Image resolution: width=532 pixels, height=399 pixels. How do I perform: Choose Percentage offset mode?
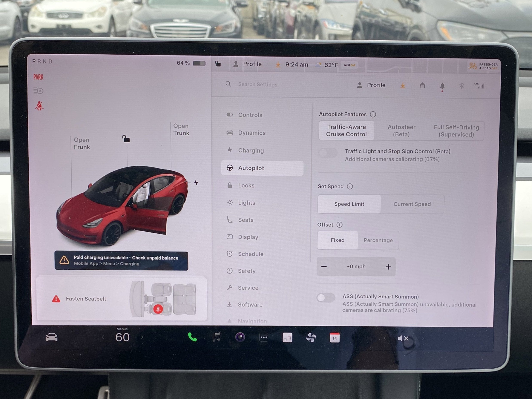378,240
